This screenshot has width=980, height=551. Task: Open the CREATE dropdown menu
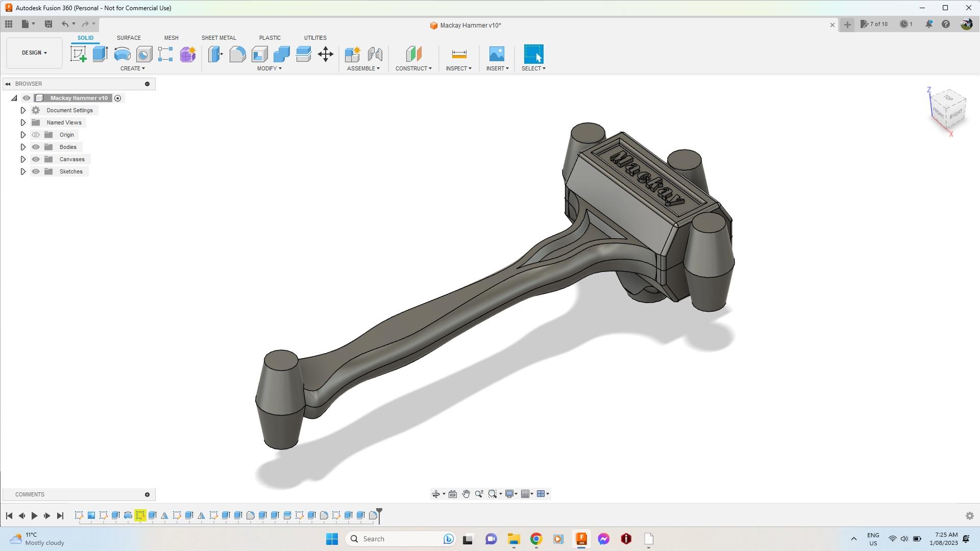coord(133,68)
